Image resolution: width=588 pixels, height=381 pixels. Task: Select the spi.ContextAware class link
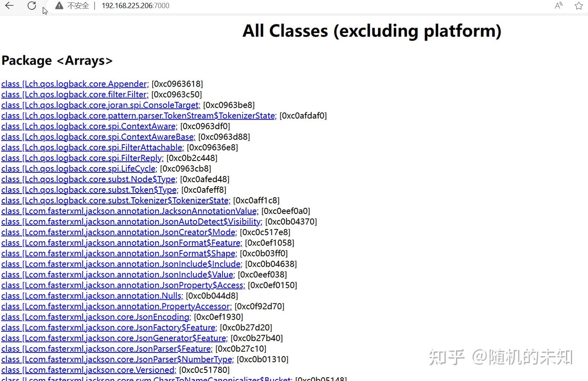[89, 126]
